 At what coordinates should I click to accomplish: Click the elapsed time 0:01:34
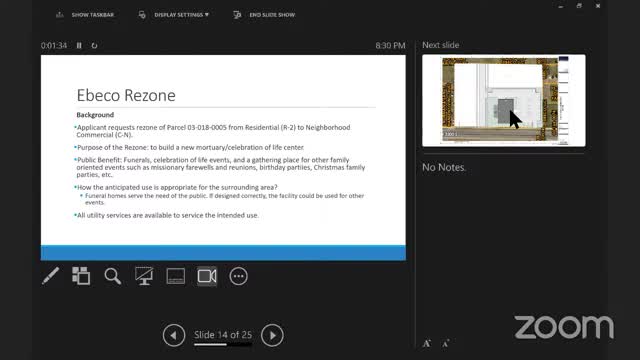pyautogui.click(x=54, y=46)
